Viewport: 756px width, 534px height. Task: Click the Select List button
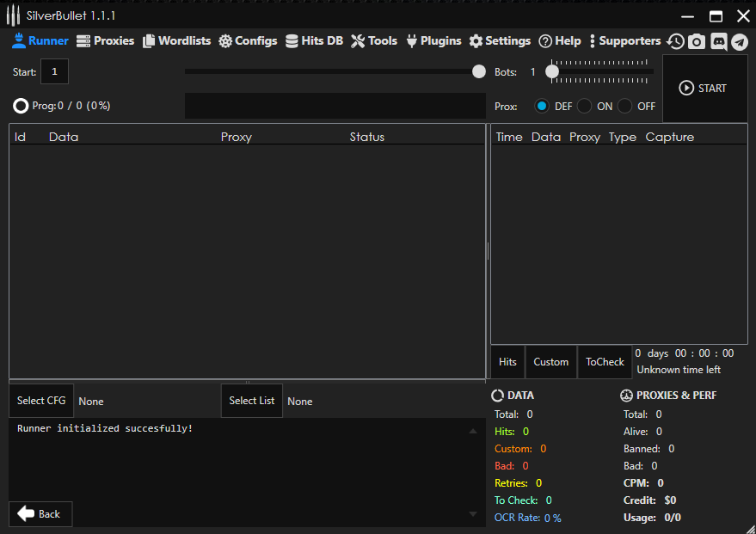point(252,401)
